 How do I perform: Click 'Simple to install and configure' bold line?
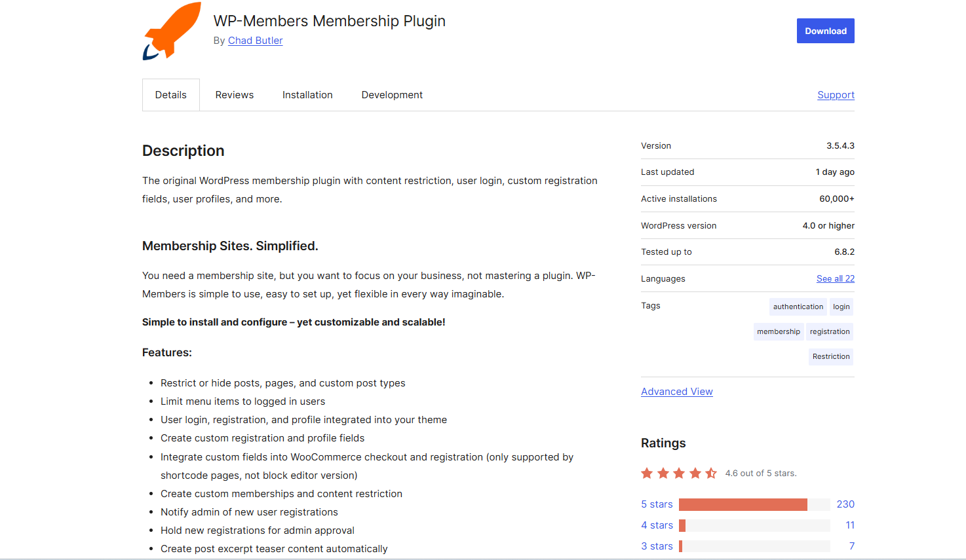coord(294,322)
